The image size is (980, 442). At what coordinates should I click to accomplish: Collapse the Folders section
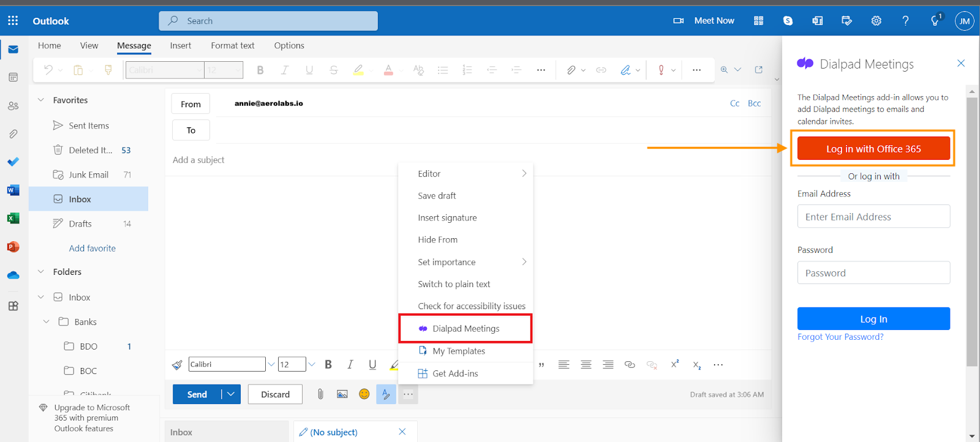pyautogui.click(x=41, y=272)
